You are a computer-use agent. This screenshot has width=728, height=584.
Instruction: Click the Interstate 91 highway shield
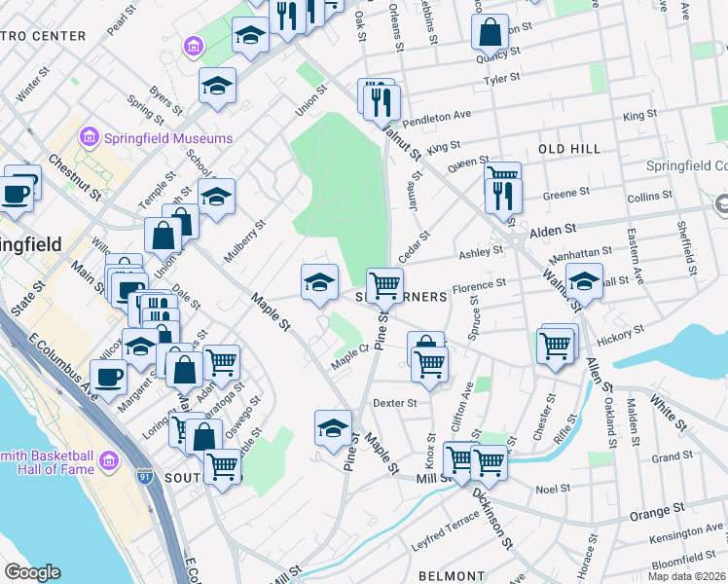click(144, 477)
